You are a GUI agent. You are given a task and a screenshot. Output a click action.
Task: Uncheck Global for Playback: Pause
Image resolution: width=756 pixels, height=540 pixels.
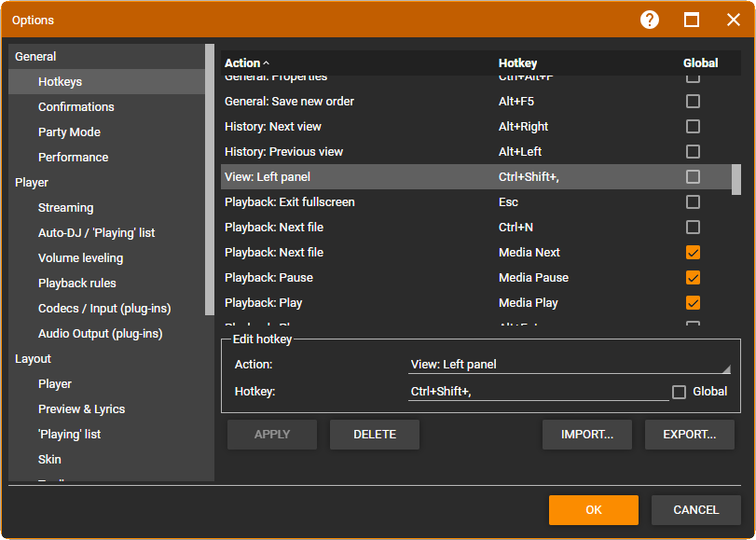coord(693,278)
